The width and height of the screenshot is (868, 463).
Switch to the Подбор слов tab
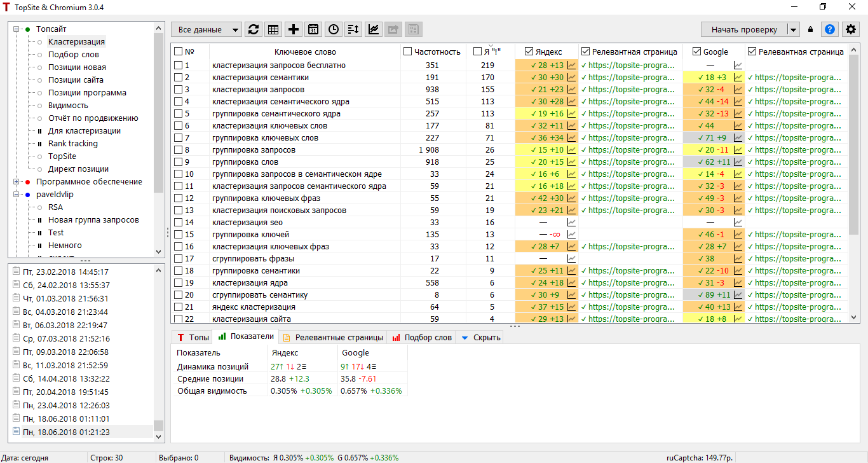coord(422,337)
